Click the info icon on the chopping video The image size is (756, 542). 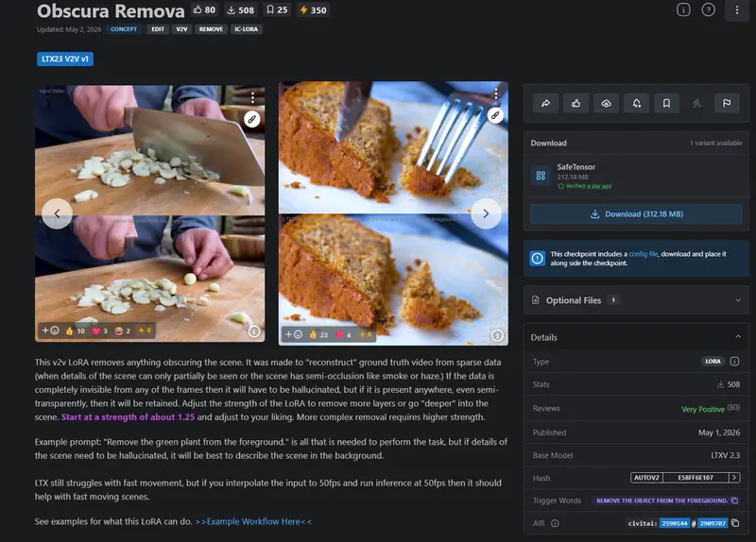(x=254, y=331)
